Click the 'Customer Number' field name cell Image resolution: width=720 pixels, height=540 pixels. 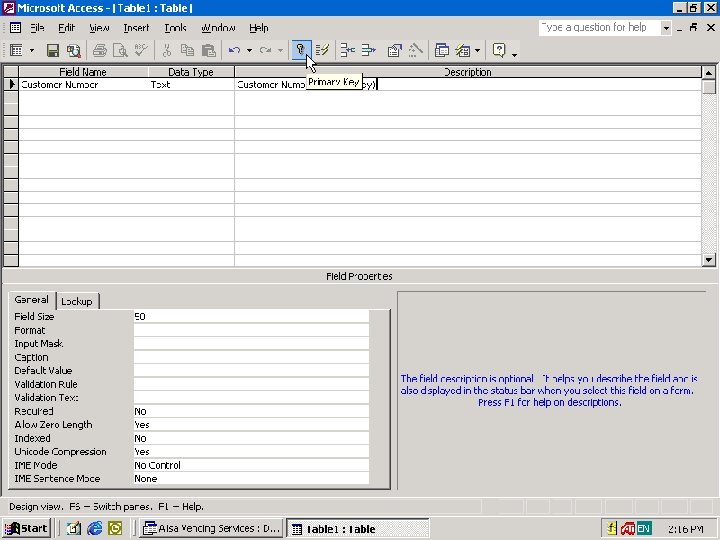point(83,84)
